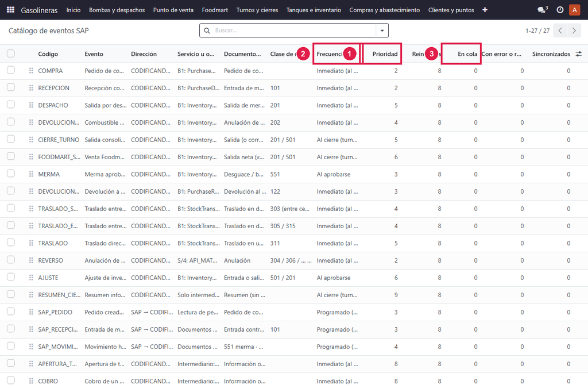Screen dimensions: 588x388
Task: Open Turnos y cierres menu
Action: (257, 10)
